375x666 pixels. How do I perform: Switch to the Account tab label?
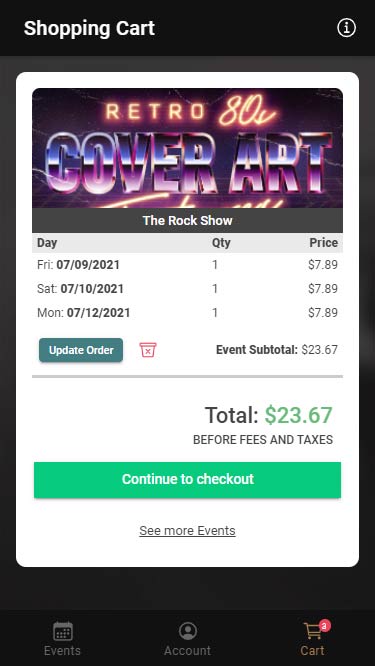(187, 650)
